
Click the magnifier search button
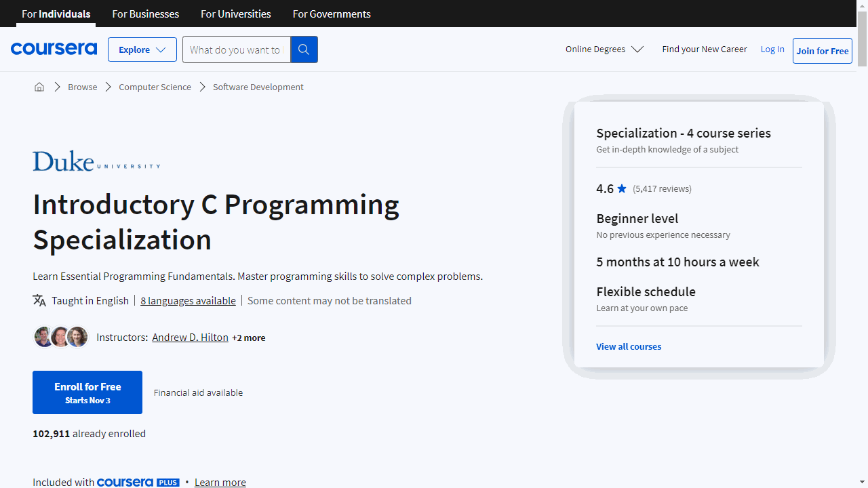point(304,49)
